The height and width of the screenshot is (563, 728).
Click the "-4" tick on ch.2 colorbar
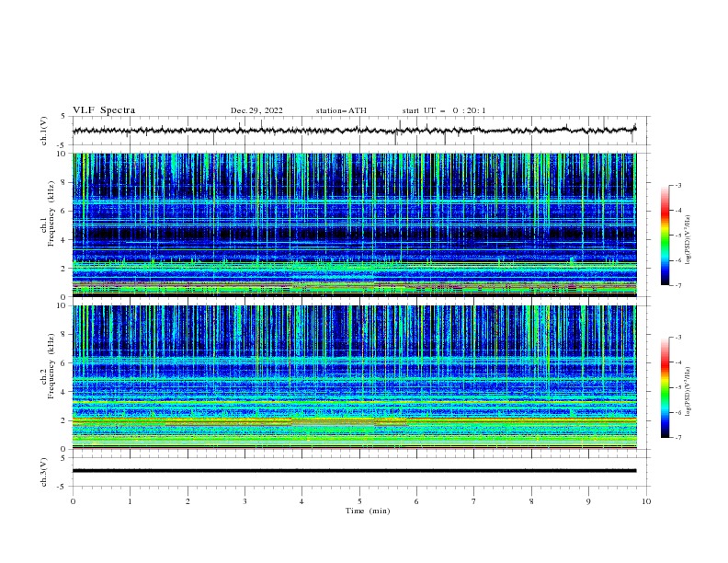coord(678,362)
